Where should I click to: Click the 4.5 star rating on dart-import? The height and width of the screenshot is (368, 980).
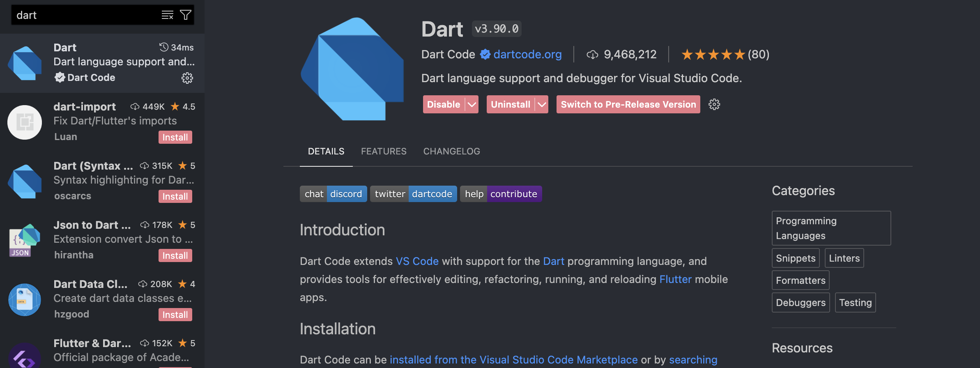coord(183,107)
